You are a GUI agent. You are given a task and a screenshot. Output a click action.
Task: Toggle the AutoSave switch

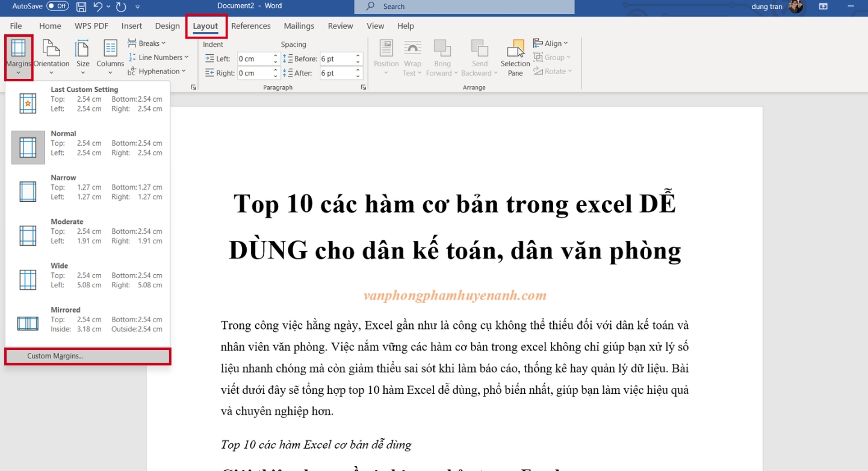click(58, 7)
